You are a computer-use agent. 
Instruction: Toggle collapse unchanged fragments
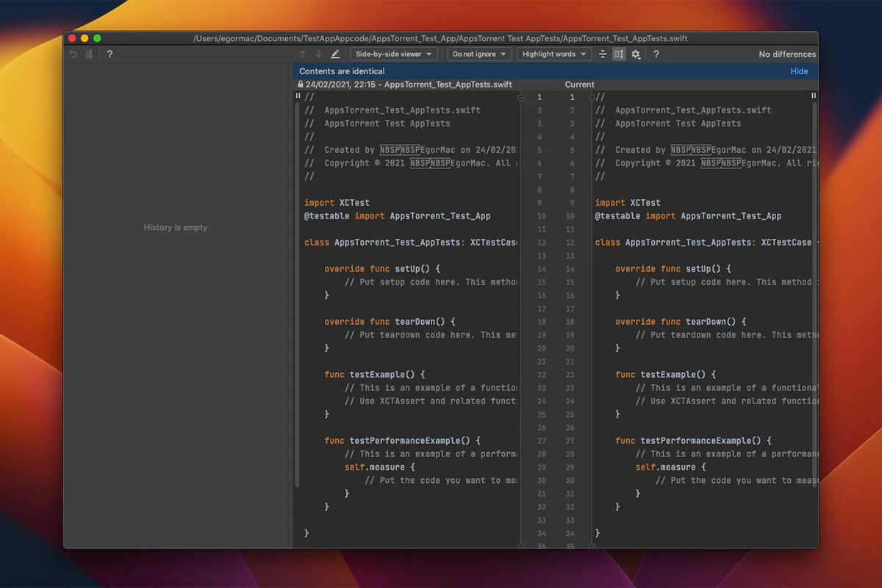603,54
